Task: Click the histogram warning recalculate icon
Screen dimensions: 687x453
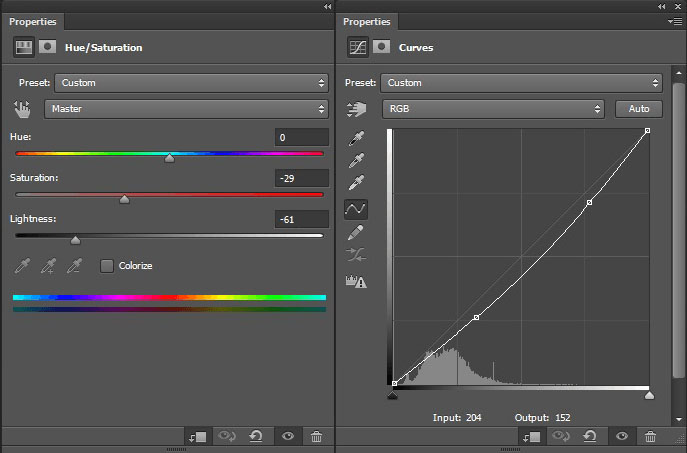Action: 356,281
